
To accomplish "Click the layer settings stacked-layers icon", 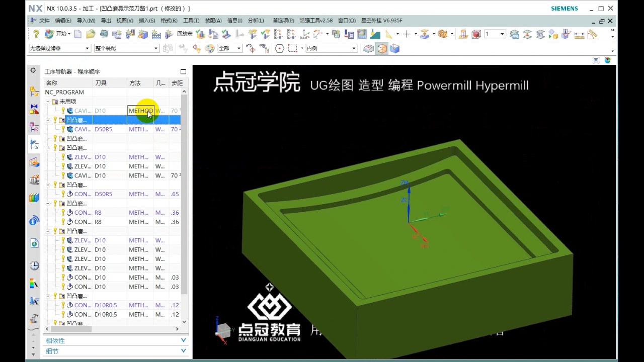I will click(x=513, y=34).
